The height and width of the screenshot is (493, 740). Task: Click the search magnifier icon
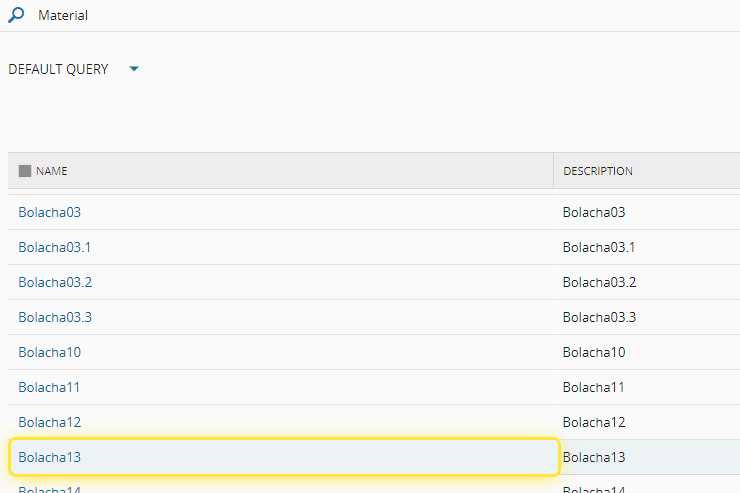point(16,16)
